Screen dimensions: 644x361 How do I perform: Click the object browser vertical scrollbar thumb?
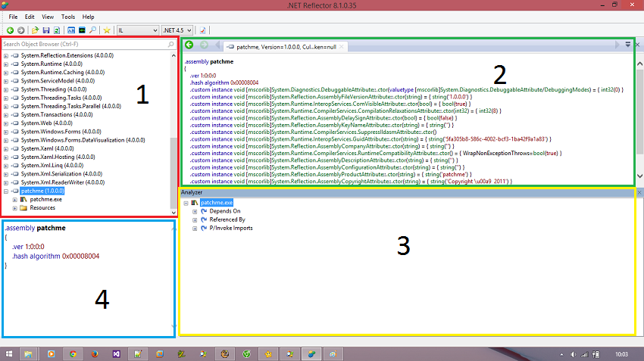(x=174, y=173)
